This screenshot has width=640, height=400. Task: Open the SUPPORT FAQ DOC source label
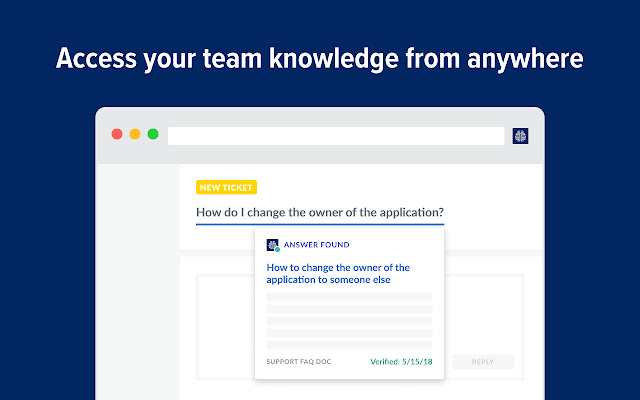point(300,361)
